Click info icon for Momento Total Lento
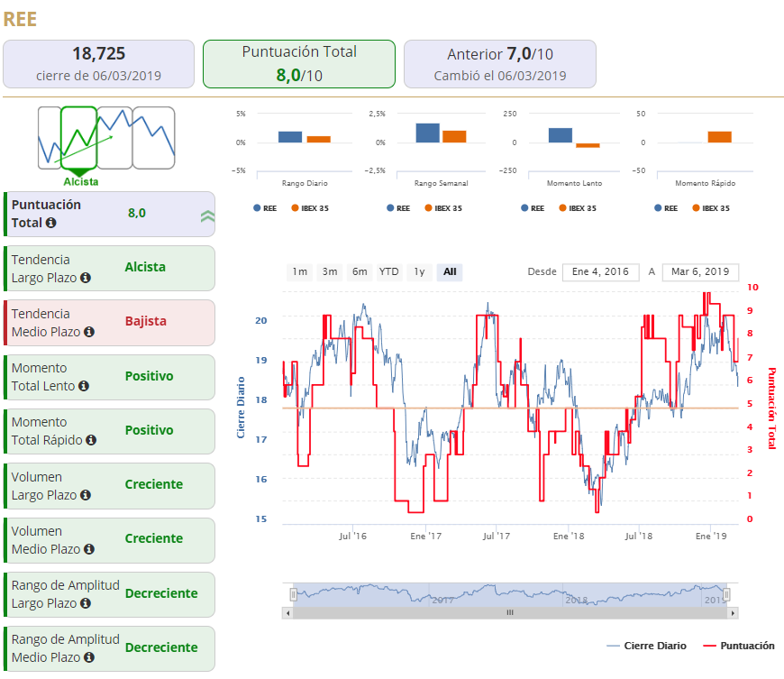The width and height of the screenshot is (784, 679). click(x=84, y=386)
